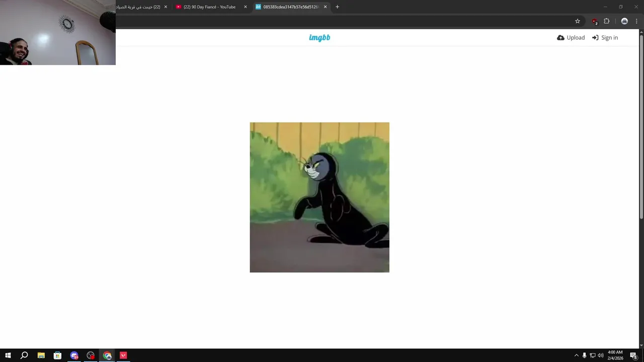Screen dimensions: 644x362
Task: Close the imgbb image tab
Action: tap(326, 7)
